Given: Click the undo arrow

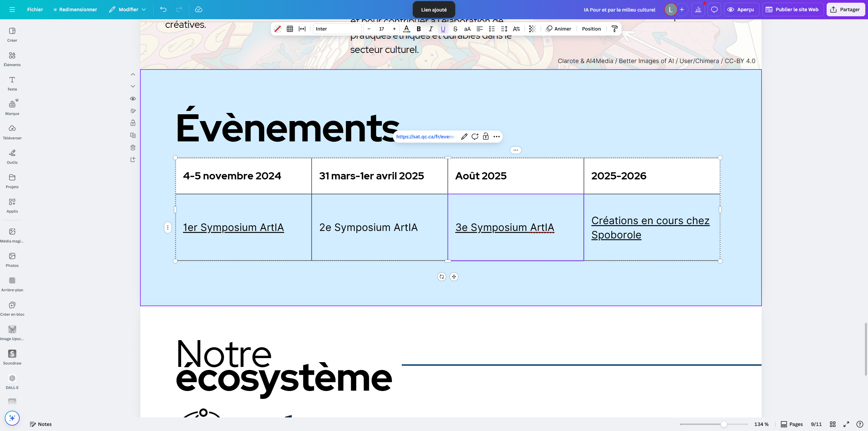Looking at the screenshot, I should [163, 9].
